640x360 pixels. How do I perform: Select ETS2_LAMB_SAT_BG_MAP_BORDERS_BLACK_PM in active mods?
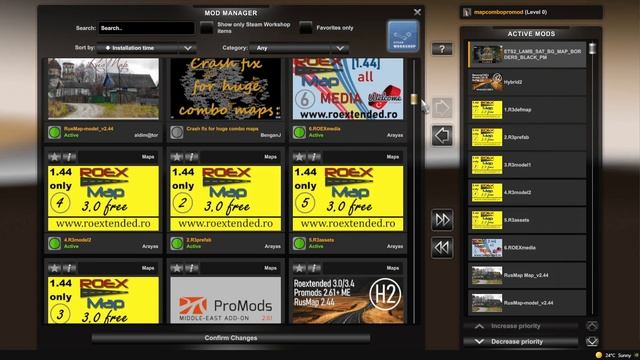pos(527,54)
